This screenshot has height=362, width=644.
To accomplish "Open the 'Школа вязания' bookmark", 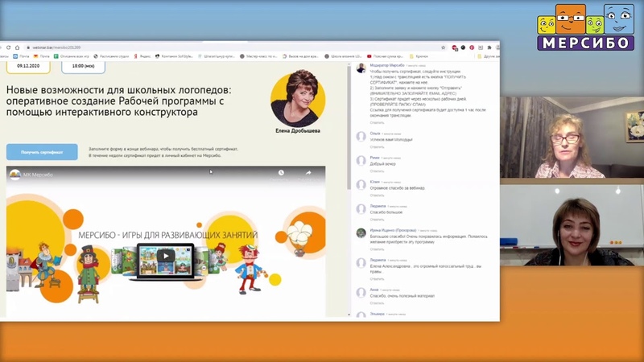I will coord(344,56).
